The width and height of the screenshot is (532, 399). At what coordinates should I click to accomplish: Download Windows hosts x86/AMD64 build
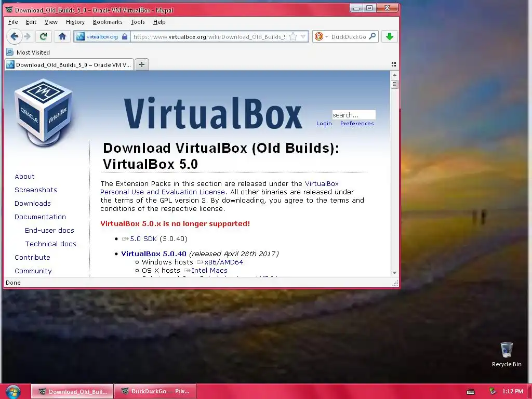click(x=223, y=262)
